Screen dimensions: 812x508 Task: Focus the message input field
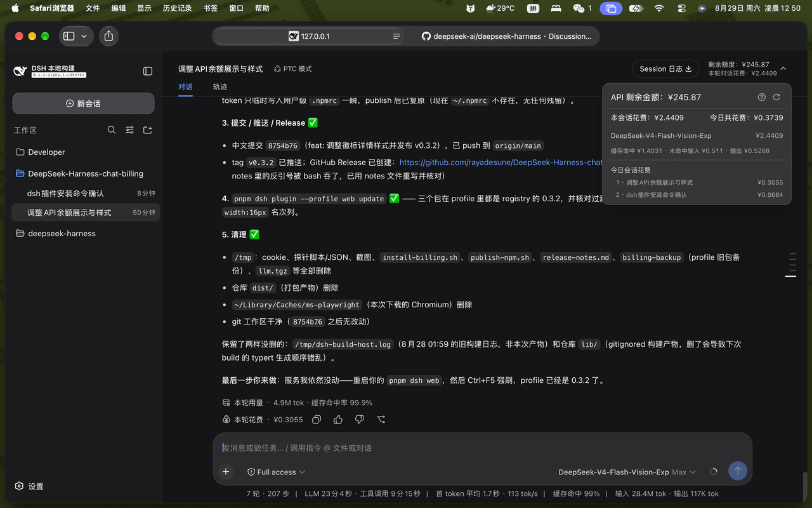coord(482,448)
